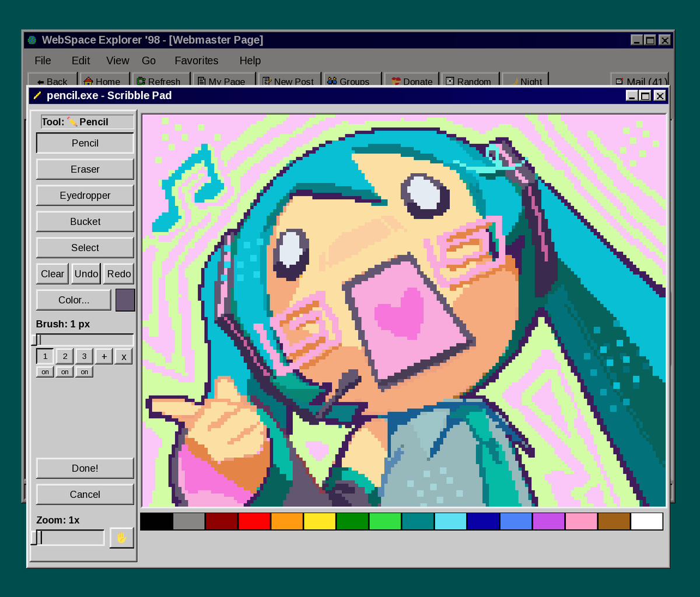Click the globe icon in WebSpace Explorer title bar
Viewport: 700px width, 597px height.
coord(32,40)
